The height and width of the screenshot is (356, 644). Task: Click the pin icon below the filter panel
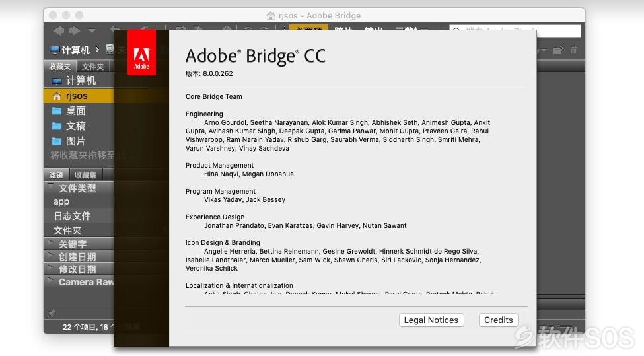click(52, 313)
